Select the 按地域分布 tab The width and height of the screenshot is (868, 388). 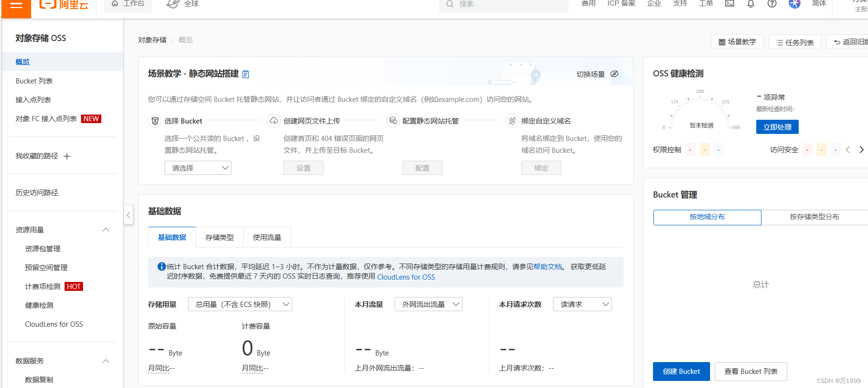(707, 217)
